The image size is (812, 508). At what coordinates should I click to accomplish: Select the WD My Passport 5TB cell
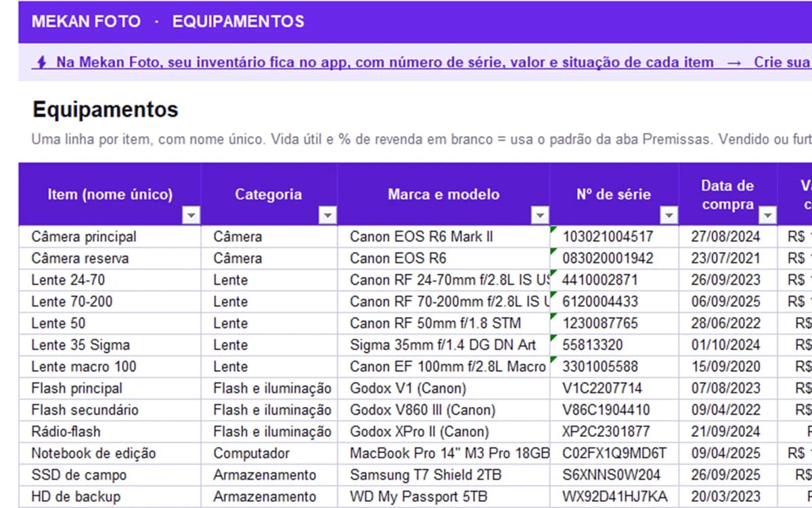pos(444,496)
